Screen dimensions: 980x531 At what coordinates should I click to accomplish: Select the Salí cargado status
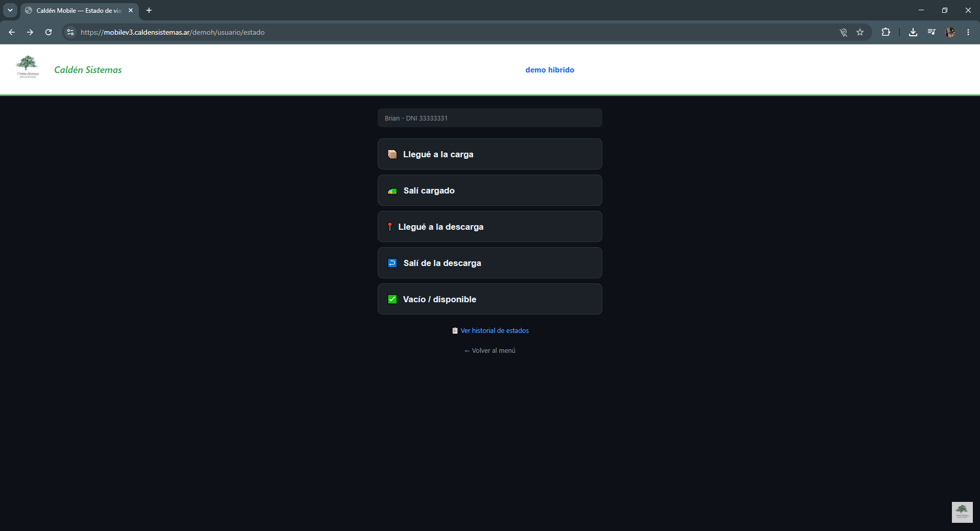tap(490, 190)
